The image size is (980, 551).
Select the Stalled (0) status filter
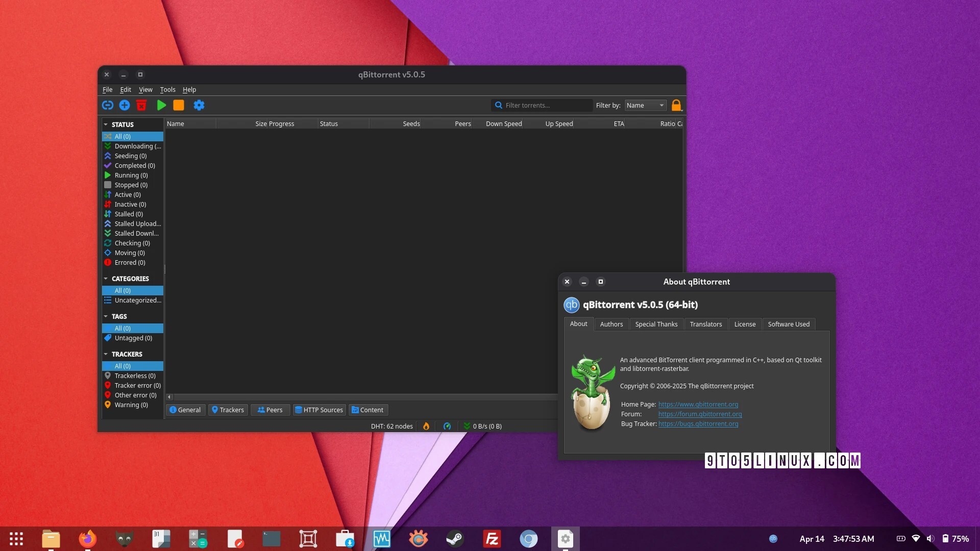tap(133, 214)
